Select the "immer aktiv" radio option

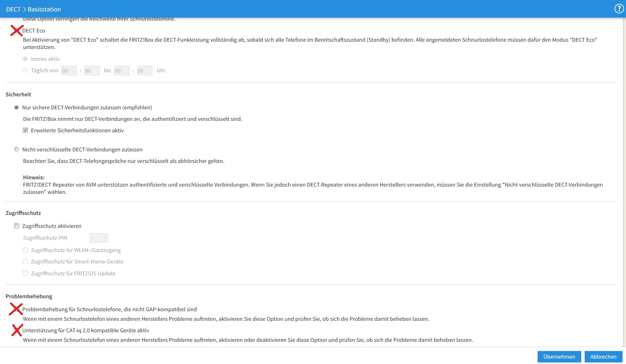pos(25,59)
